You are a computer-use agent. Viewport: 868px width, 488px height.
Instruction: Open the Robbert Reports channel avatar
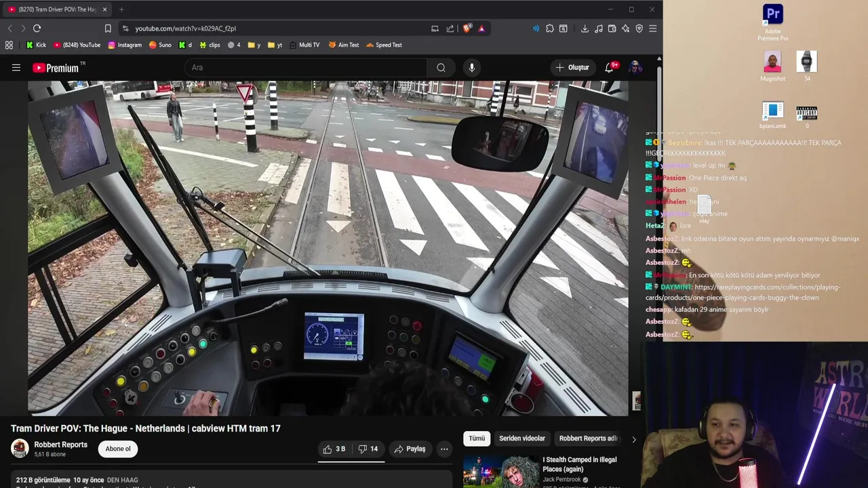pyautogui.click(x=20, y=449)
